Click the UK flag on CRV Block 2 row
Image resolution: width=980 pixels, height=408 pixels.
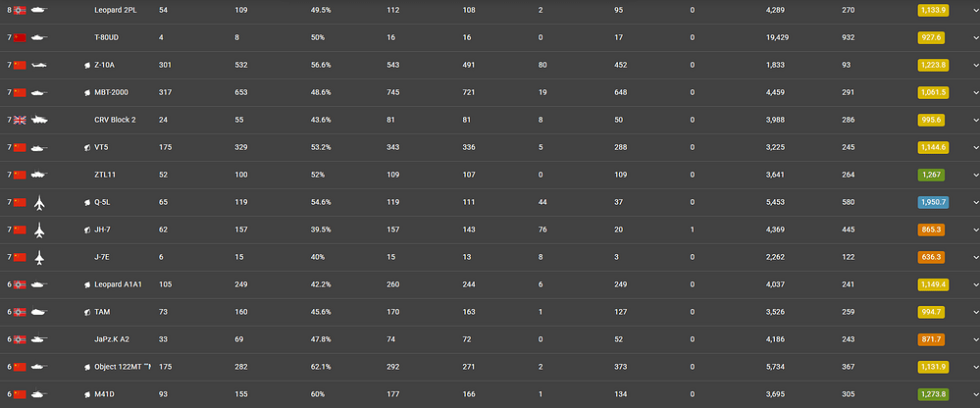coord(20,120)
